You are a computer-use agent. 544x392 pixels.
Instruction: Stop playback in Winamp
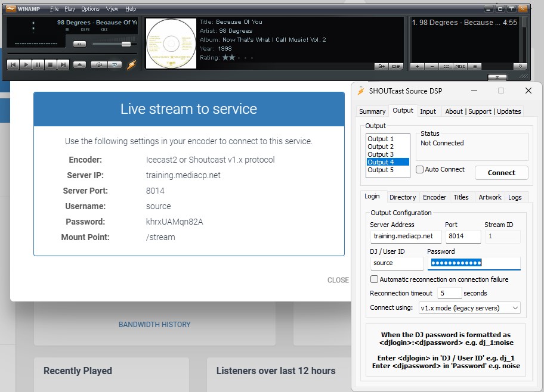(51, 65)
